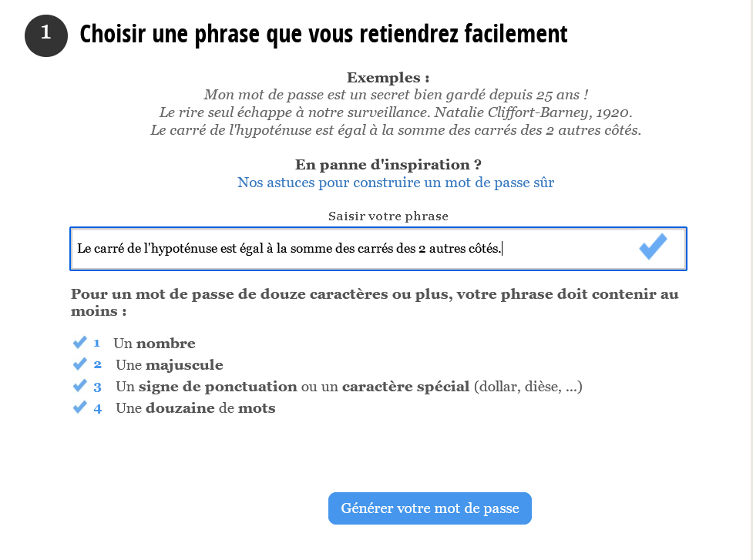The width and height of the screenshot is (753, 560).
Task: Click the blue number 1 in requirements list
Action: tap(97, 343)
